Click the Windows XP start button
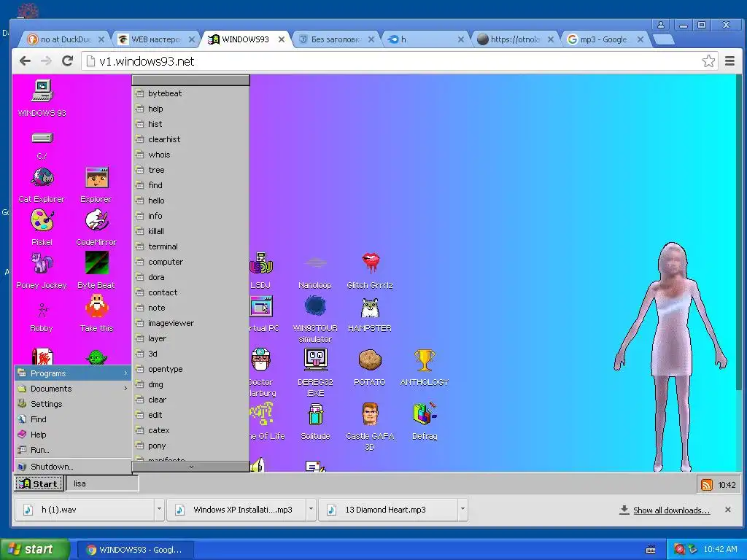 35,550
